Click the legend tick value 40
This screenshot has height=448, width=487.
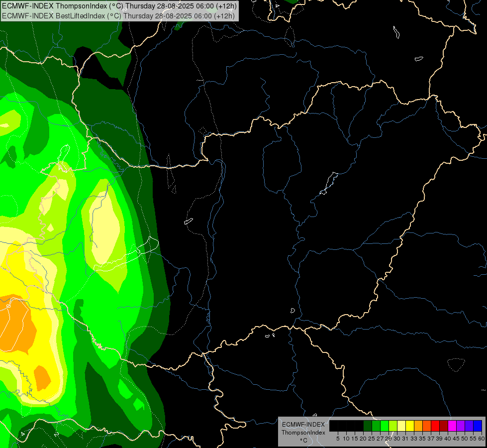448,439
